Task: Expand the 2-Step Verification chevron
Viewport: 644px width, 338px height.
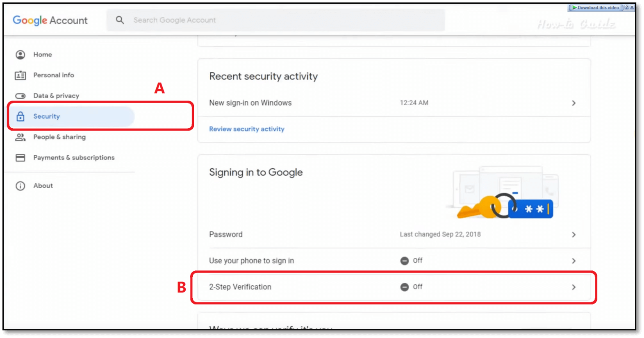Action: point(573,287)
